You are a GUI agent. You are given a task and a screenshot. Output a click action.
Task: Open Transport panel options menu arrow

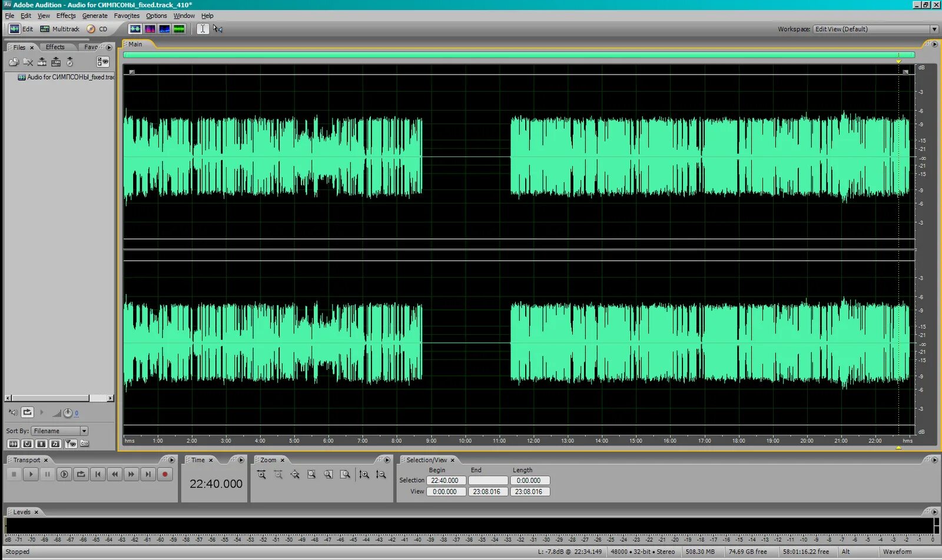click(172, 460)
